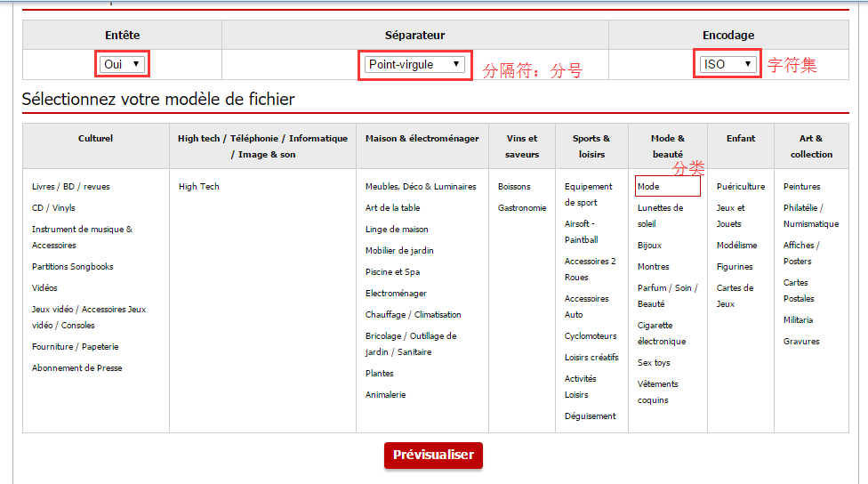Open the Bijoux file model
The width and height of the screenshot is (868, 484).
pyautogui.click(x=649, y=246)
